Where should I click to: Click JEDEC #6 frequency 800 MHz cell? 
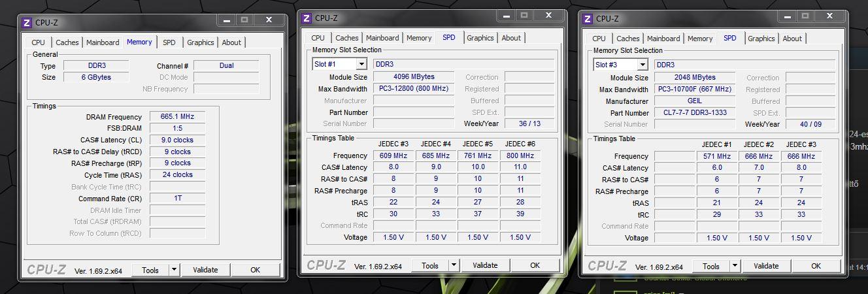(x=520, y=155)
